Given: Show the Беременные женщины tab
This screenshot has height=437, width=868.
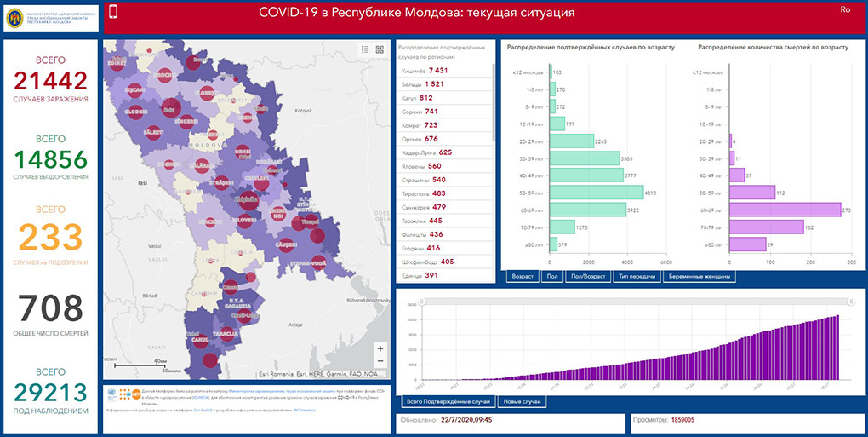Looking at the screenshot, I should coord(699,276).
